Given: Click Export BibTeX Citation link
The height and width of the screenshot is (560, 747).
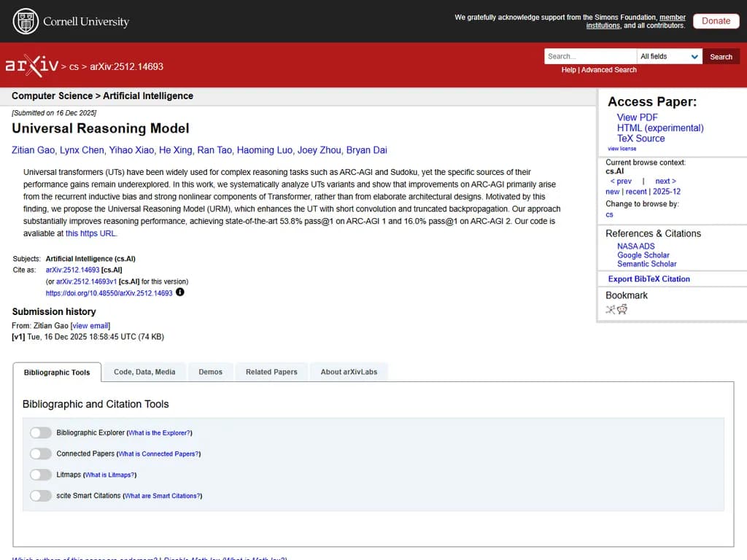Looking at the screenshot, I should tap(649, 279).
